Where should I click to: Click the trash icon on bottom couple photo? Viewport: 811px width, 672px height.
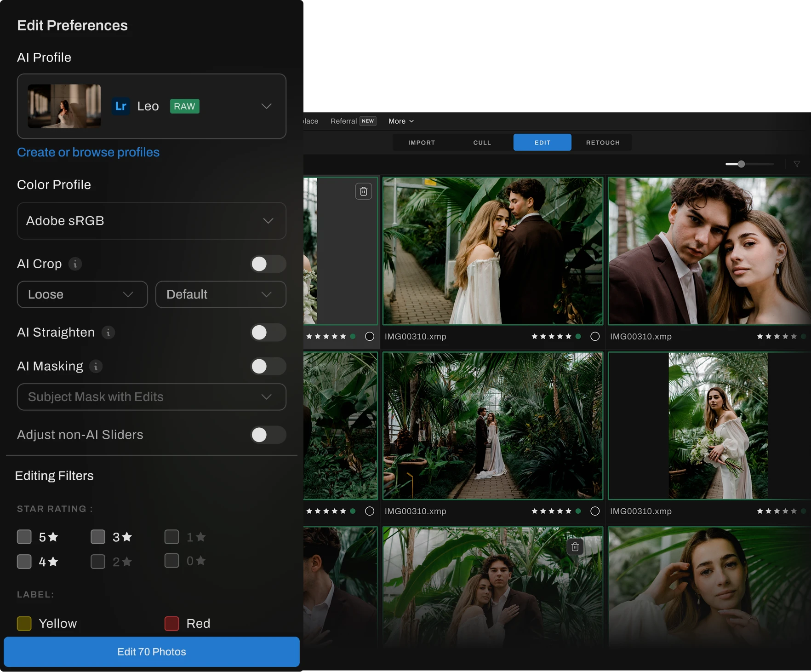coord(575,547)
